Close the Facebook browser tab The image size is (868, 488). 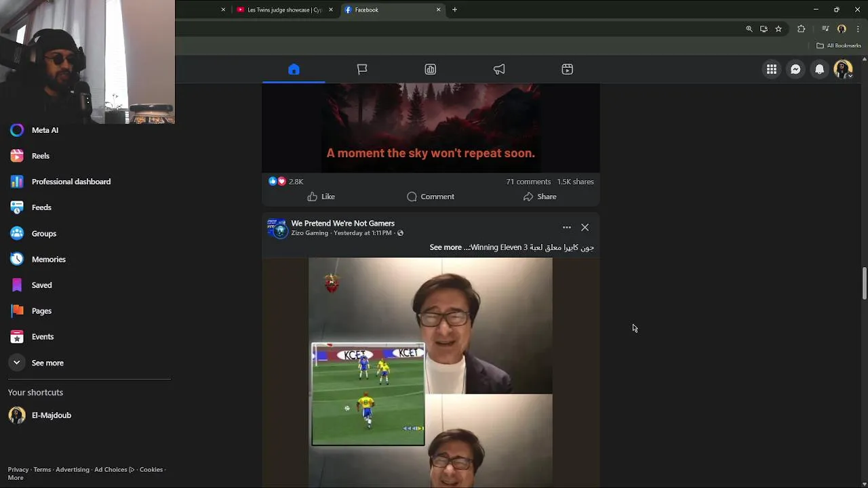click(438, 9)
